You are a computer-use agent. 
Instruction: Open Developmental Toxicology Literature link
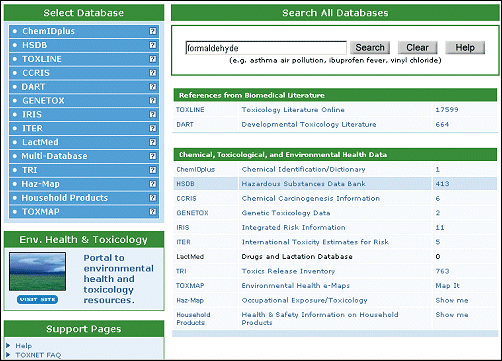pos(309,124)
